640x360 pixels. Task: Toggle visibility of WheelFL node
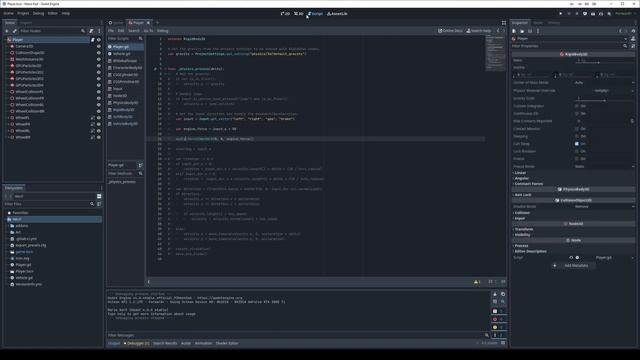tap(98, 118)
